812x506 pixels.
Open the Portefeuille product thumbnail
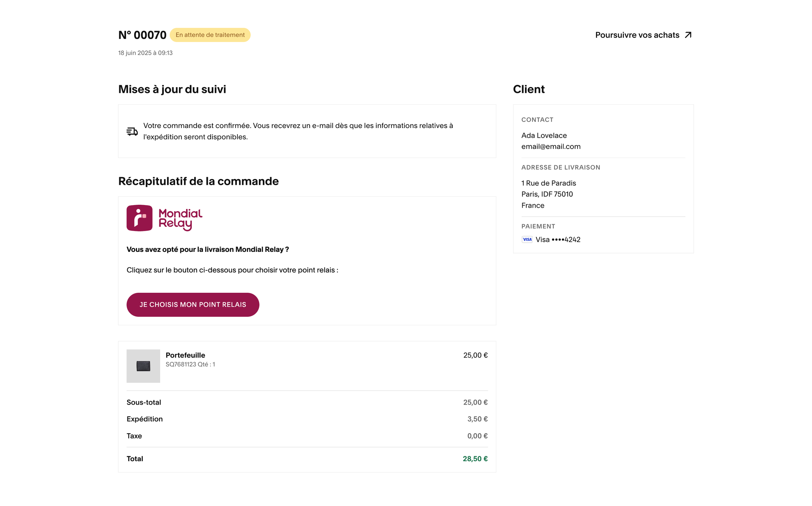[x=143, y=366]
